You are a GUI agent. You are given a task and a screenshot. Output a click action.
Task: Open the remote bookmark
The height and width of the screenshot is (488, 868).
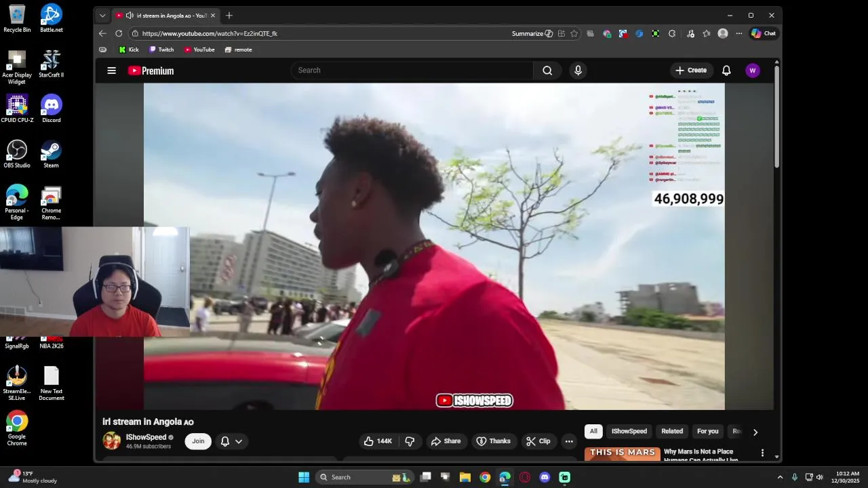(239, 49)
